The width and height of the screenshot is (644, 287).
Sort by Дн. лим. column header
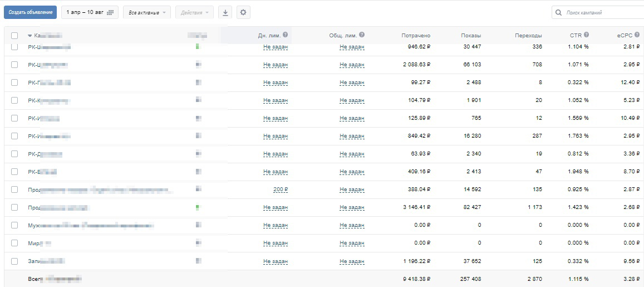click(x=269, y=35)
